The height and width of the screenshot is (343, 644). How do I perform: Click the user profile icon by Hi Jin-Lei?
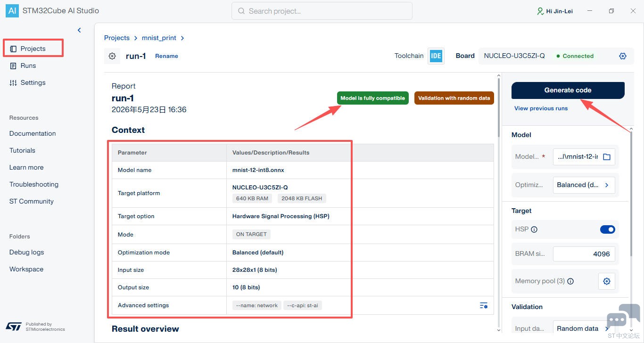(540, 11)
